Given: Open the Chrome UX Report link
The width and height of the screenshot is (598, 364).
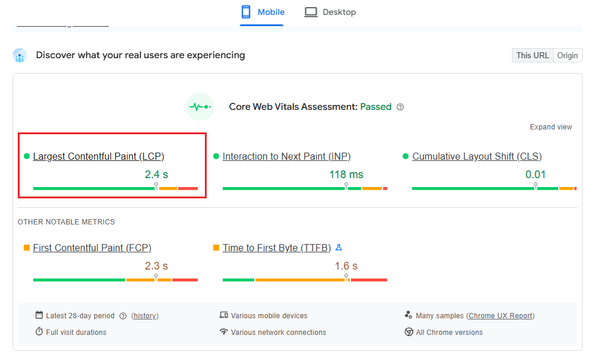Looking at the screenshot, I should point(501,315).
